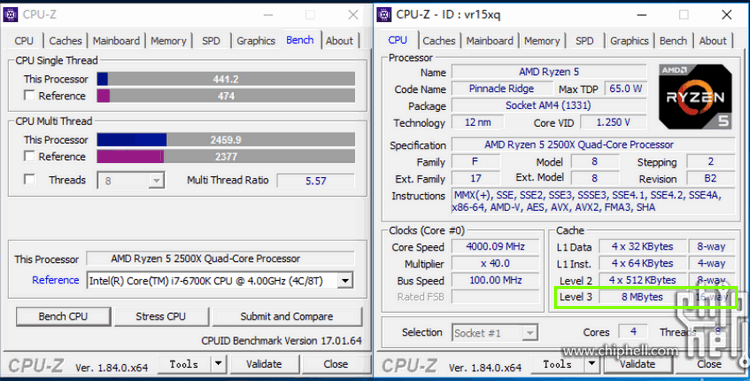750x381 pixels.
Task: Click the Code Name field Pinnacle Ridge
Action: [501, 88]
